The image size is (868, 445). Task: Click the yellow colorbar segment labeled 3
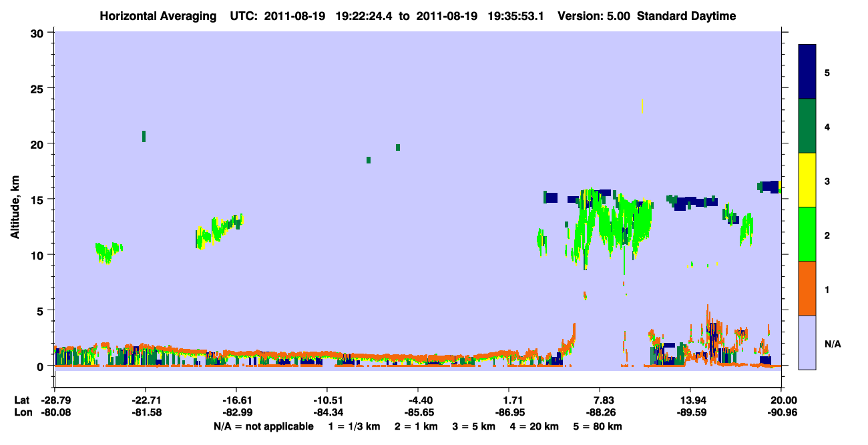(x=807, y=180)
